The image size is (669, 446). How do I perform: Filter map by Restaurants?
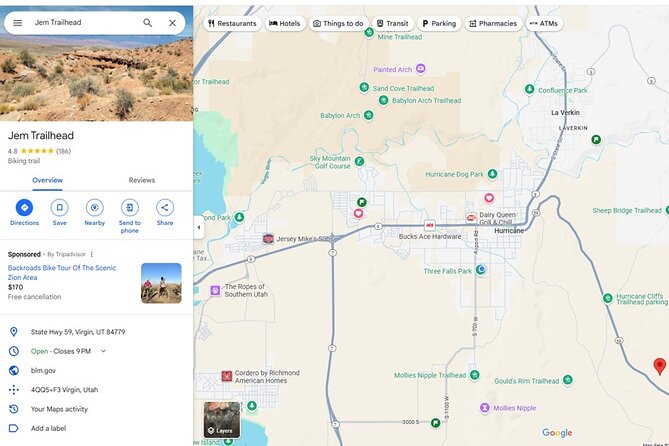coord(232,23)
